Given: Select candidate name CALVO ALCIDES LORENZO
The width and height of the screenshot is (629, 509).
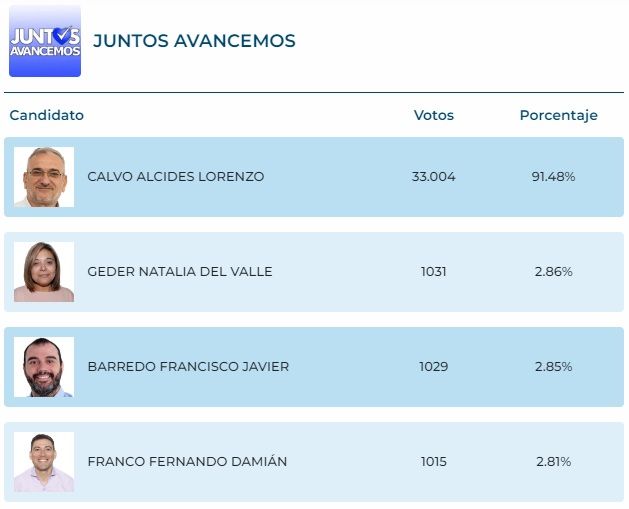Looking at the screenshot, I should point(176,177).
